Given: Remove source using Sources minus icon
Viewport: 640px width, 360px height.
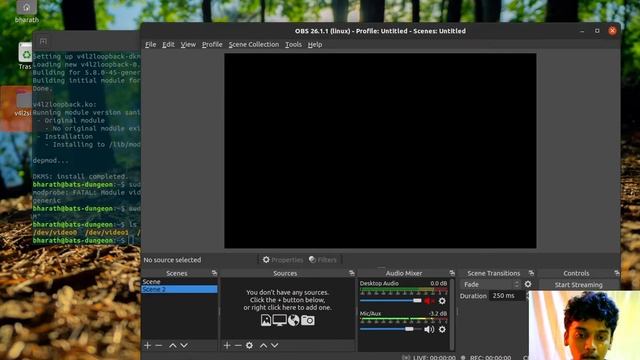Looking at the screenshot, I should 238,345.
